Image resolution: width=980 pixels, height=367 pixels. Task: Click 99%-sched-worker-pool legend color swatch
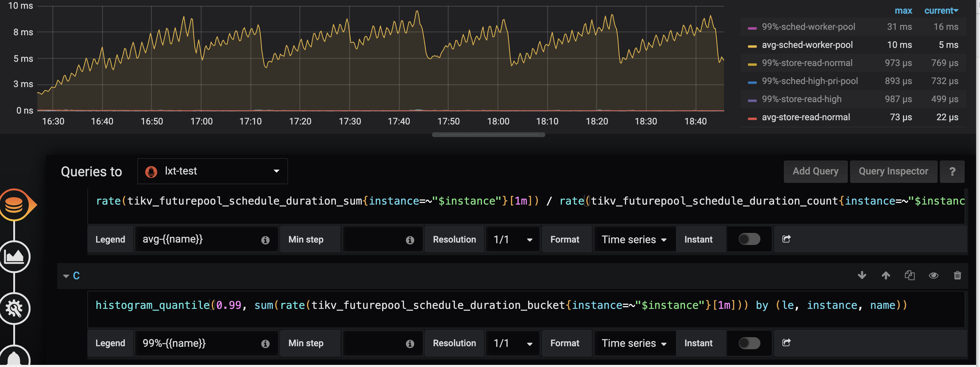[752, 28]
